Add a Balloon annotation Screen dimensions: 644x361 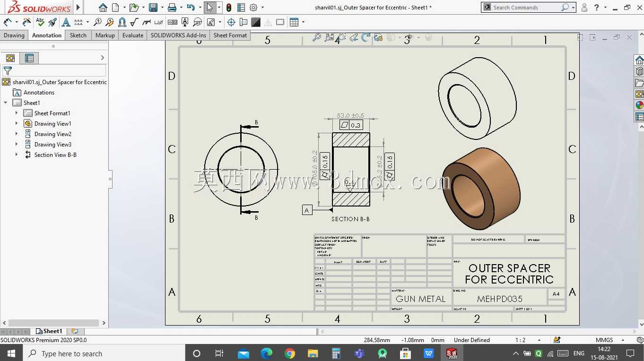pyautogui.click(x=97, y=22)
